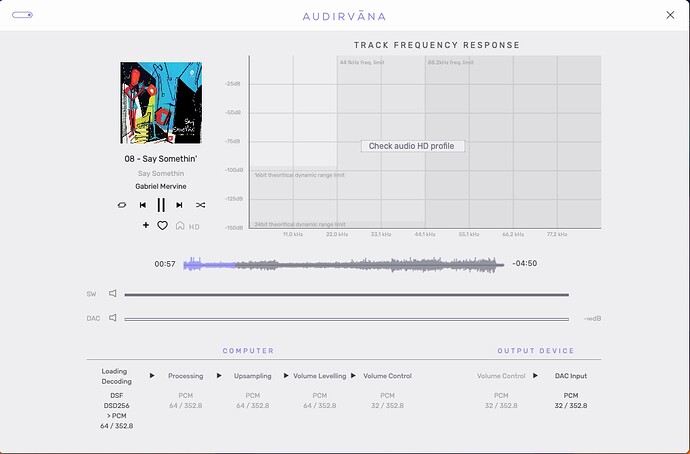Click album name Say Somethin
This screenshot has width=690, height=454.
(x=161, y=173)
